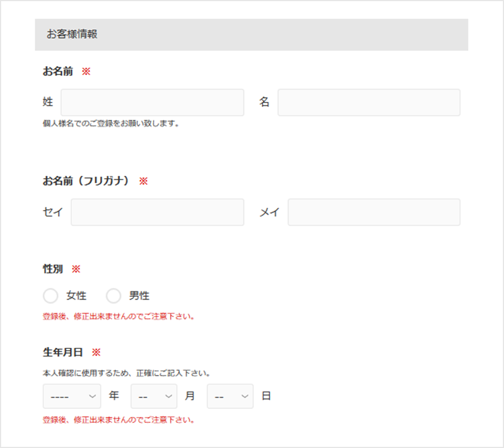Focus the 名 first name field

click(x=369, y=102)
